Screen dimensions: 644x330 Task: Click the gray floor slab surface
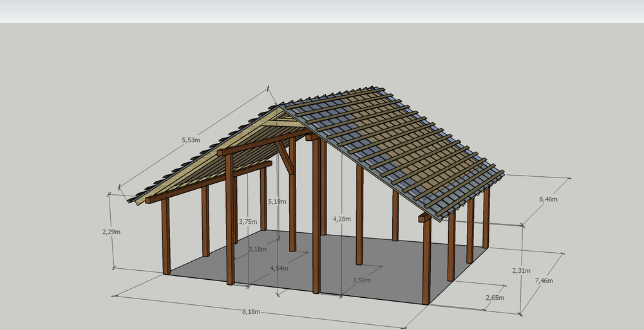coord(386,257)
